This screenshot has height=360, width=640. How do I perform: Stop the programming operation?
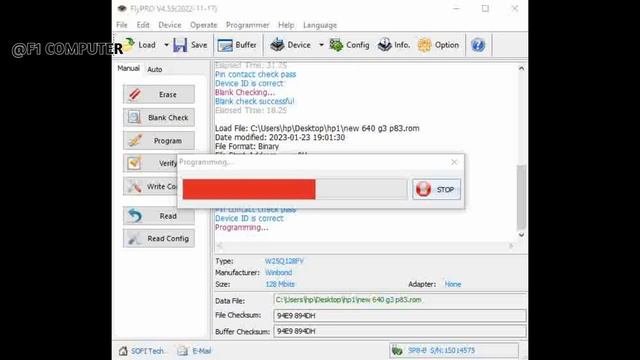tap(436, 189)
